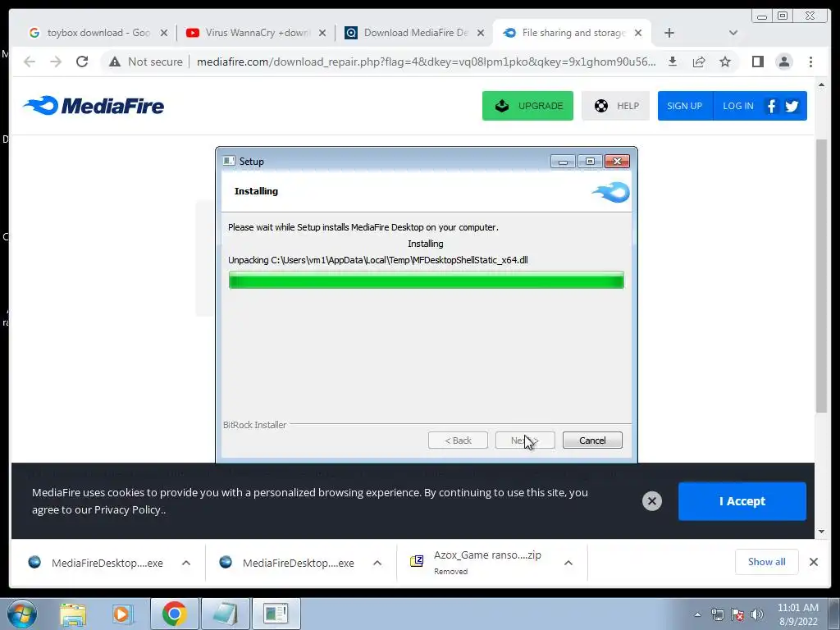Expand options for first MediaFireDesktop.exe download
The width and height of the screenshot is (840, 630).
(186, 563)
